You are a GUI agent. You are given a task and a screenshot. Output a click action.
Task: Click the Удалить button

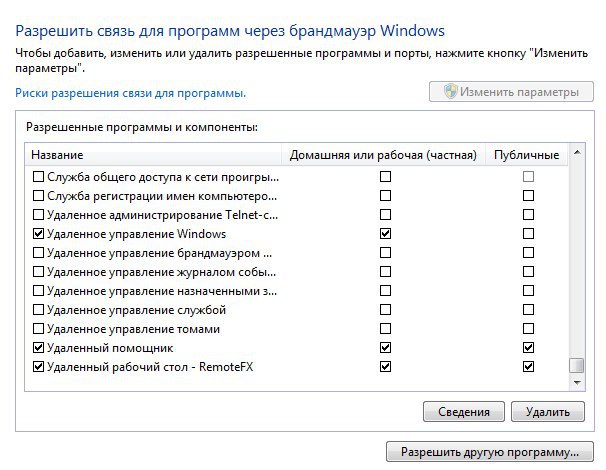tap(548, 412)
